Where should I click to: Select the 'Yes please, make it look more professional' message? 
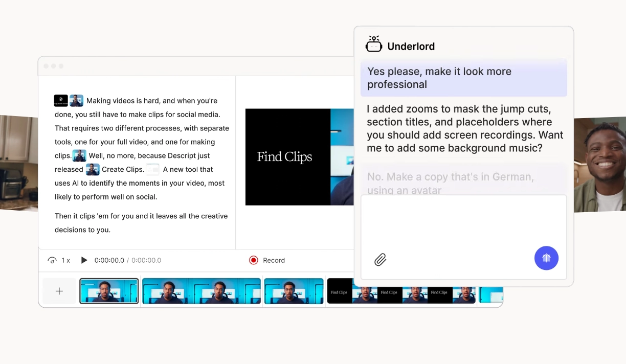coord(463,78)
